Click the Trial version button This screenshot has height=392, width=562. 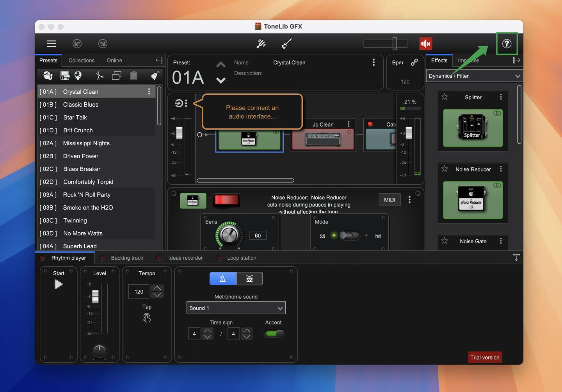[x=485, y=357]
